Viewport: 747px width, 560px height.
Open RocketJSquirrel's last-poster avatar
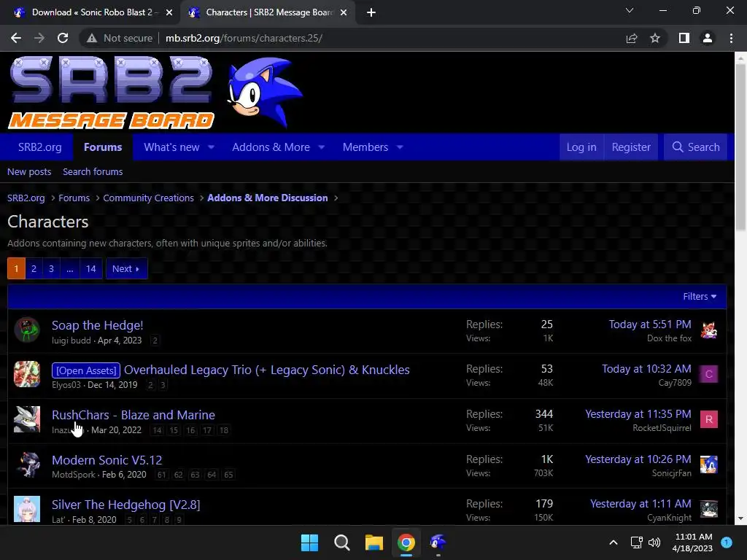tap(709, 419)
